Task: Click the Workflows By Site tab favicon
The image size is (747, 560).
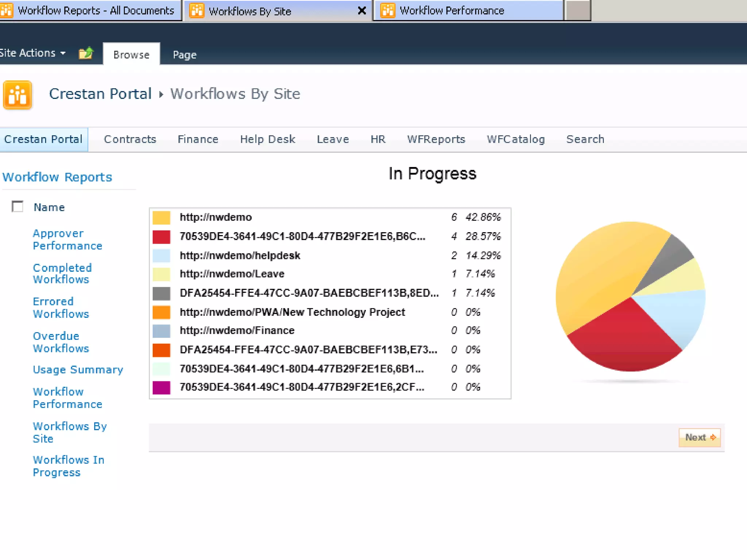Action: click(197, 11)
